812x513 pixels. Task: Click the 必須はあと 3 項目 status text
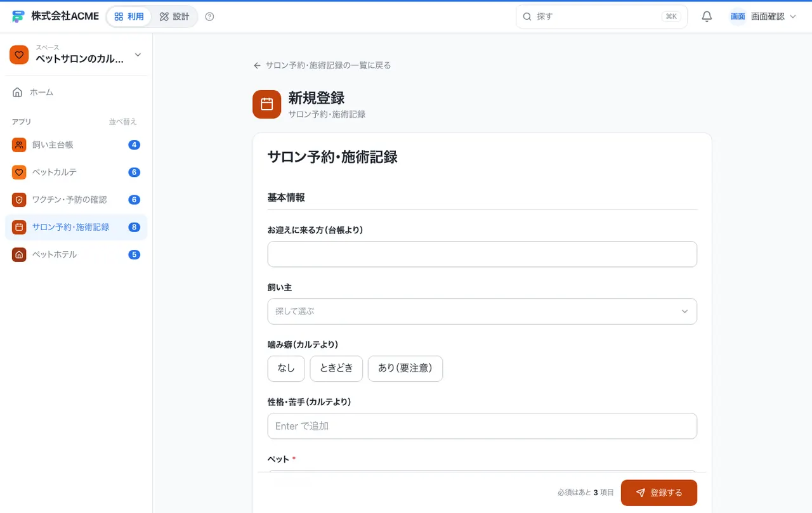586,493
